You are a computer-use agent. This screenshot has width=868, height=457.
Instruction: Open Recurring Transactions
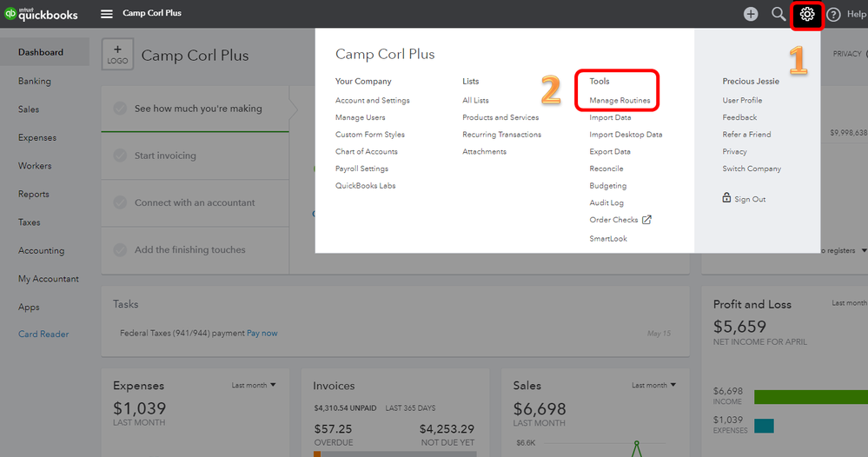501,135
